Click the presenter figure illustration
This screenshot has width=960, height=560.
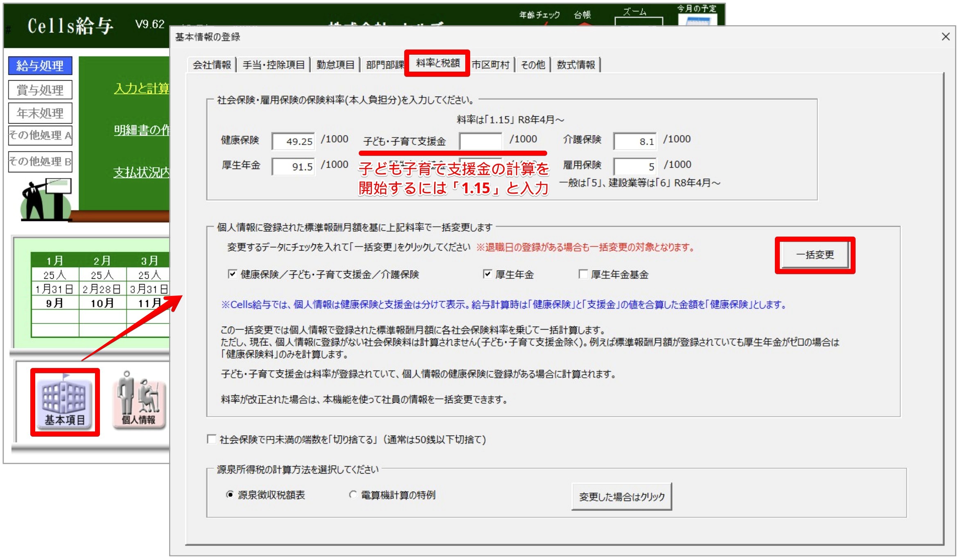click(x=46, y=199)
